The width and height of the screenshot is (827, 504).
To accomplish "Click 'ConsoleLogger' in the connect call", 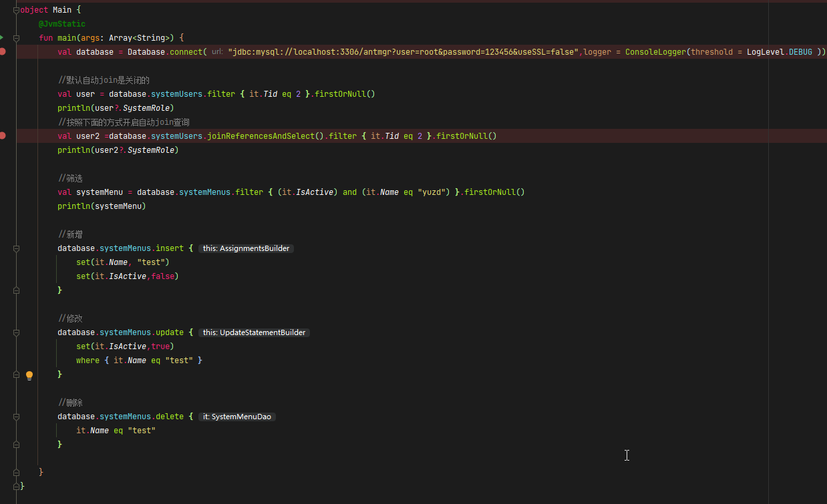I will coord(655,52).
